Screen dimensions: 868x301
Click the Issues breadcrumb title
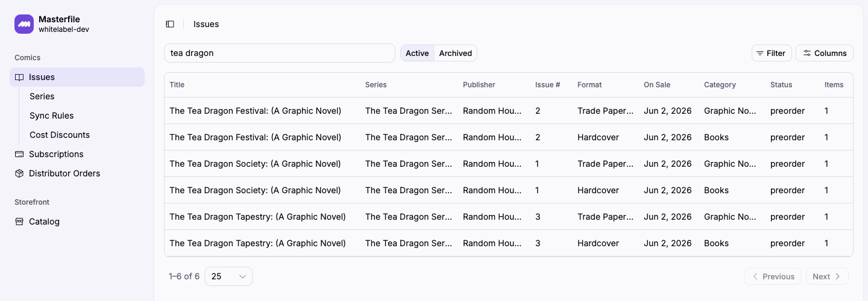pos(206,24)
